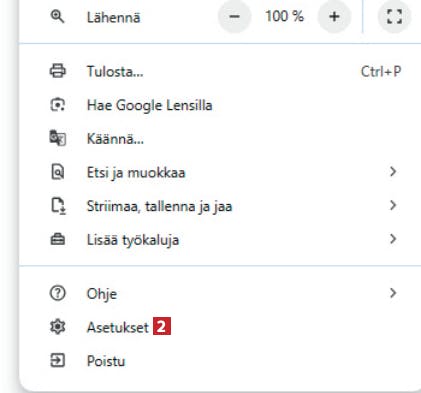The image size is (421, 393).
Task: Increase zoom with the plus button
Action: [334, 16]
